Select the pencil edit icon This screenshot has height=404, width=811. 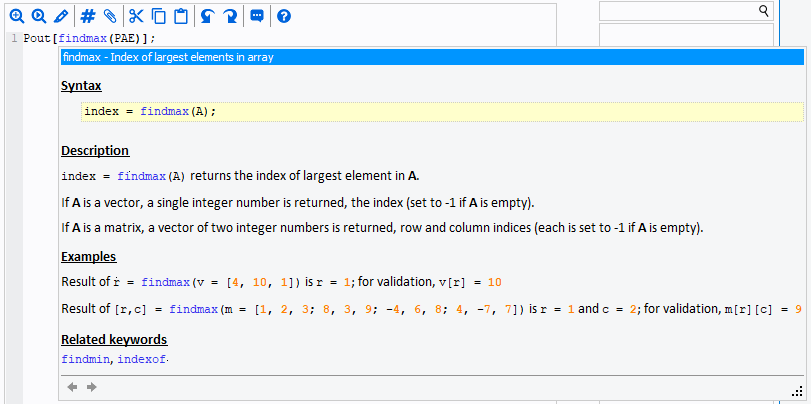(x=61, y=17)
